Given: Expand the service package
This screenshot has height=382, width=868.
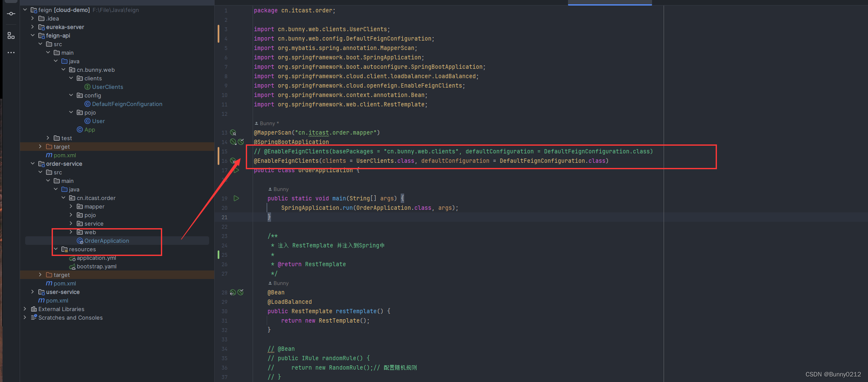Looking at the screenshot, I should [x=71, y=223].
